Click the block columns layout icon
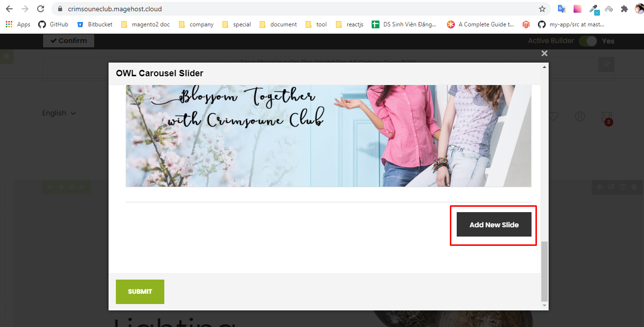This screenshot has height=327, width=644. pos(623,187)
